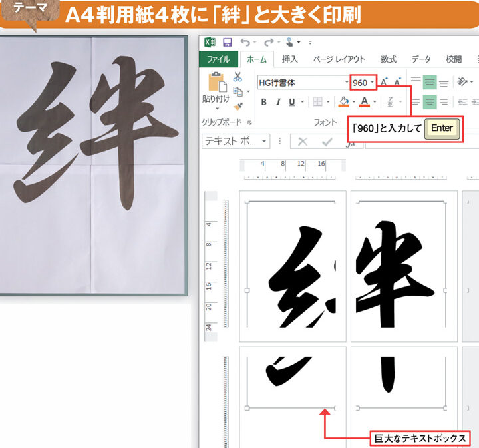Decrease the indent level
479x448 pixels.
point(462,102)
